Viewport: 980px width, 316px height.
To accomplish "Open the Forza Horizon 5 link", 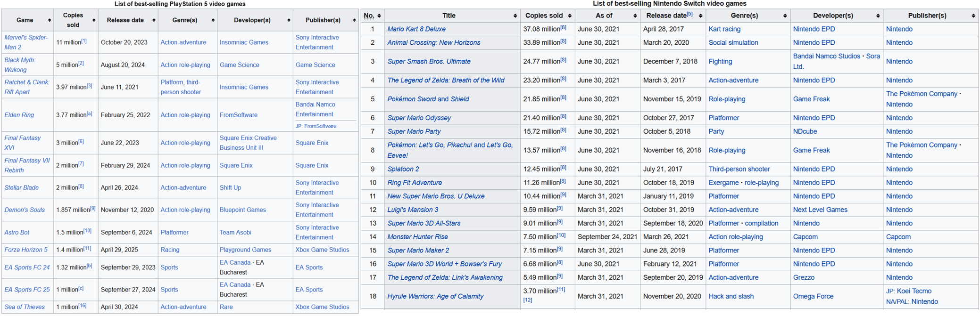I will point(26,250).
